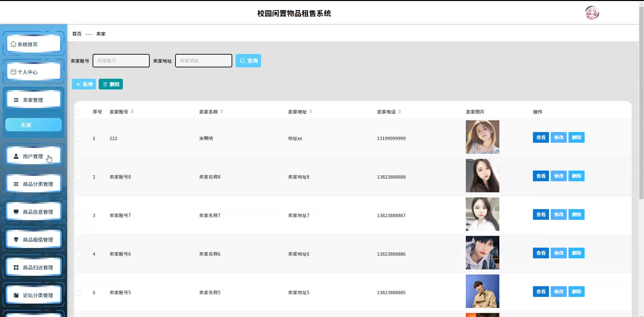
Task: Focus the 卖家地址 search field
Action: tap(204, 61)
